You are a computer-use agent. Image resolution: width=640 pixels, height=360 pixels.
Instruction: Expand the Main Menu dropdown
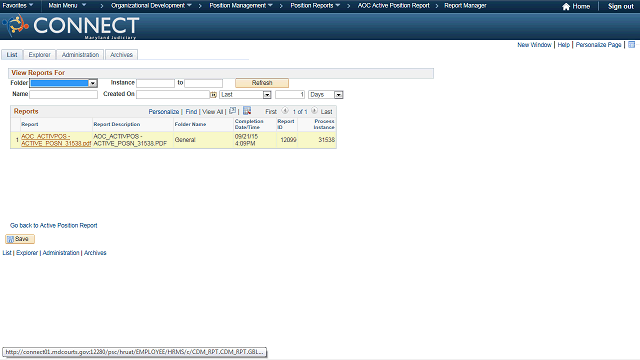[67, 6]
